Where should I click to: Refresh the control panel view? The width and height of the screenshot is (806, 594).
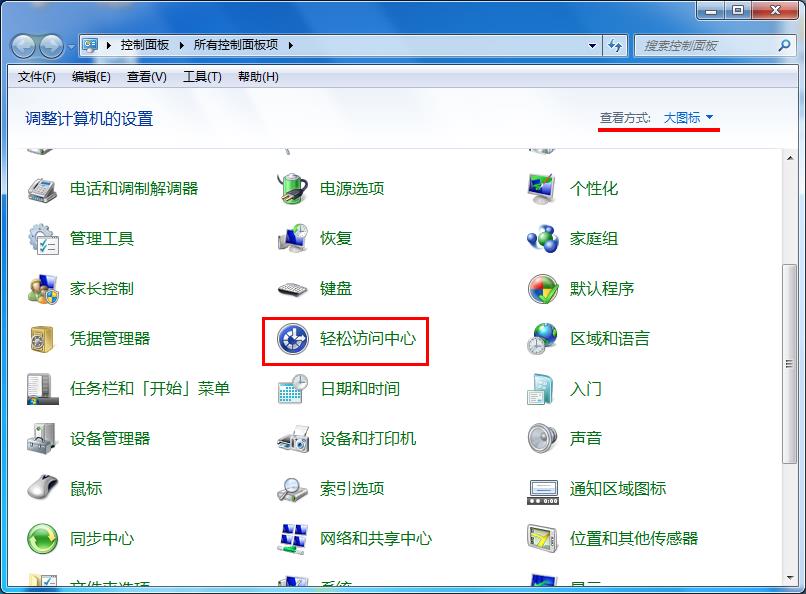coord(615,46)
